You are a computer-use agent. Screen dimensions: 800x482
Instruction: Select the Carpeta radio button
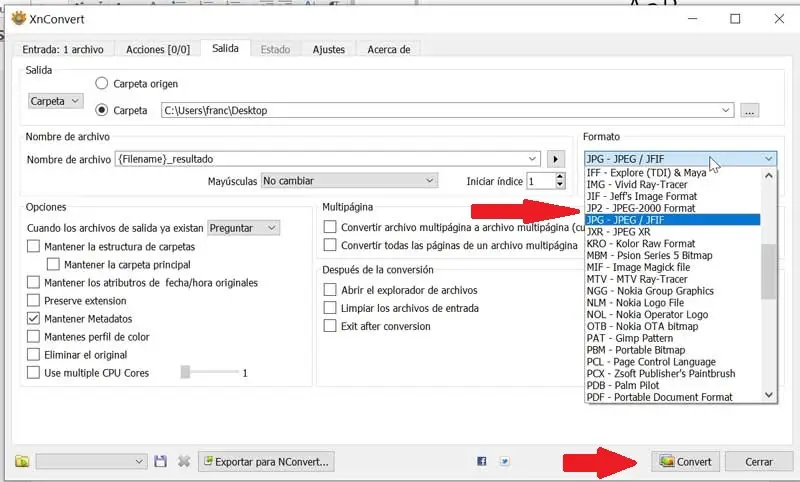point(102,110)
